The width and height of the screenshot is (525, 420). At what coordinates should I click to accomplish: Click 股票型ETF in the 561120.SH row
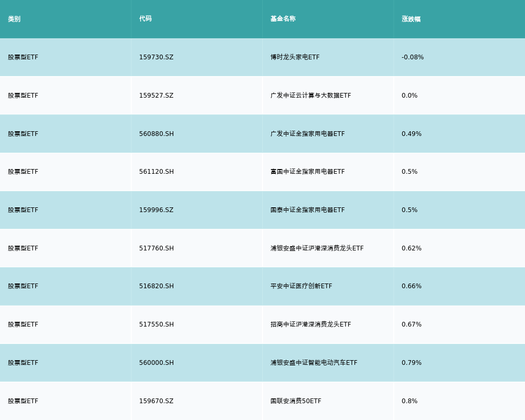pos(23,172)
